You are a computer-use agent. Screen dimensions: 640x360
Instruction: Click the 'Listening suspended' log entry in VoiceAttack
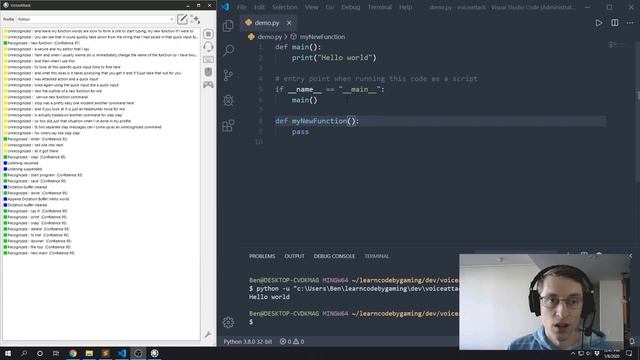24,169
